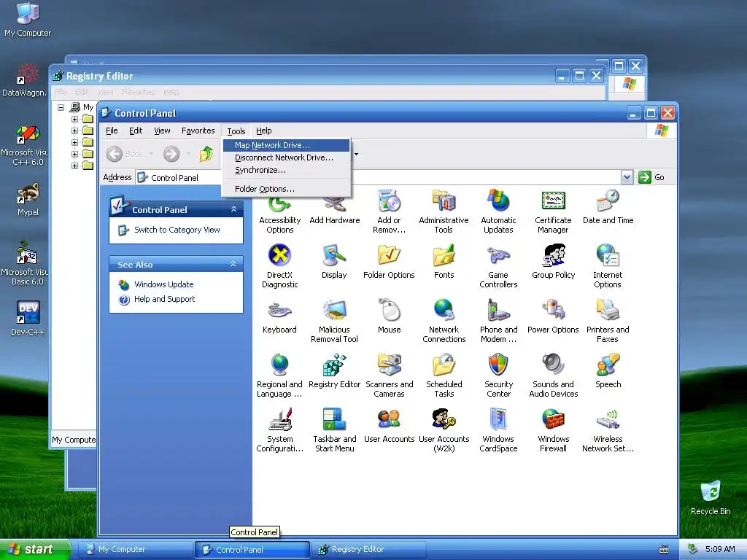Open Power Options icon
The width and height of the screenshot is (747, 560).
point(553,316)
